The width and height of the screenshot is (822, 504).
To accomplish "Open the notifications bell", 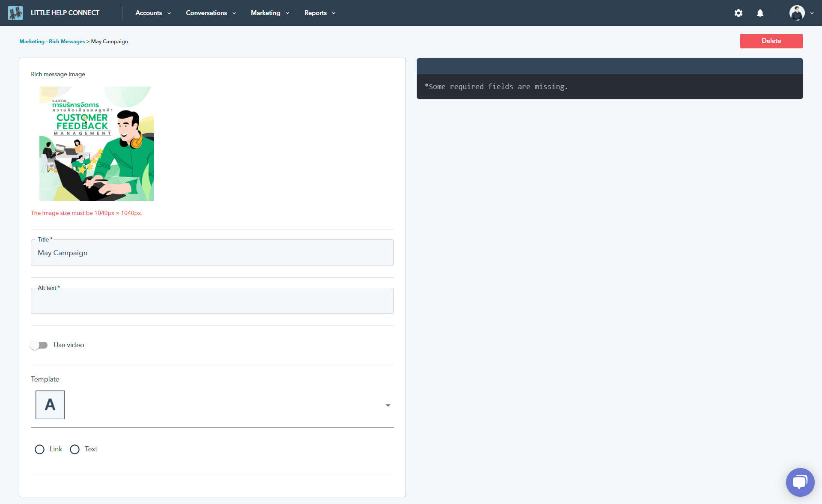I will click(760, 13).
